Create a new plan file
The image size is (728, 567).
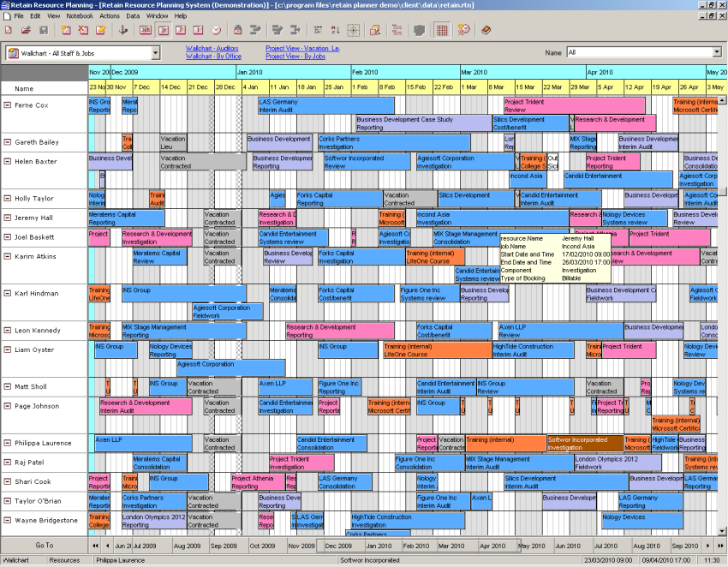pos(7,30)
